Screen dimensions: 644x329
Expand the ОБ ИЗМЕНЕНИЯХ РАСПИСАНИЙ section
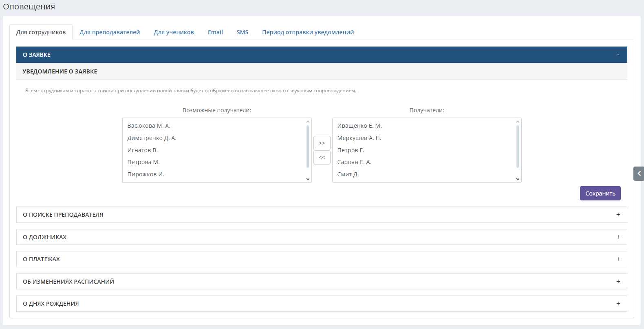[322, 282]
